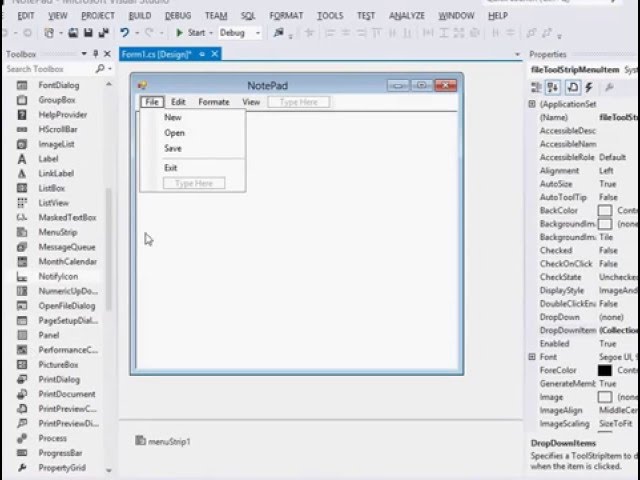
Task: Click the search magnifier in Toolbox
Action: click(x=100, y=69)
